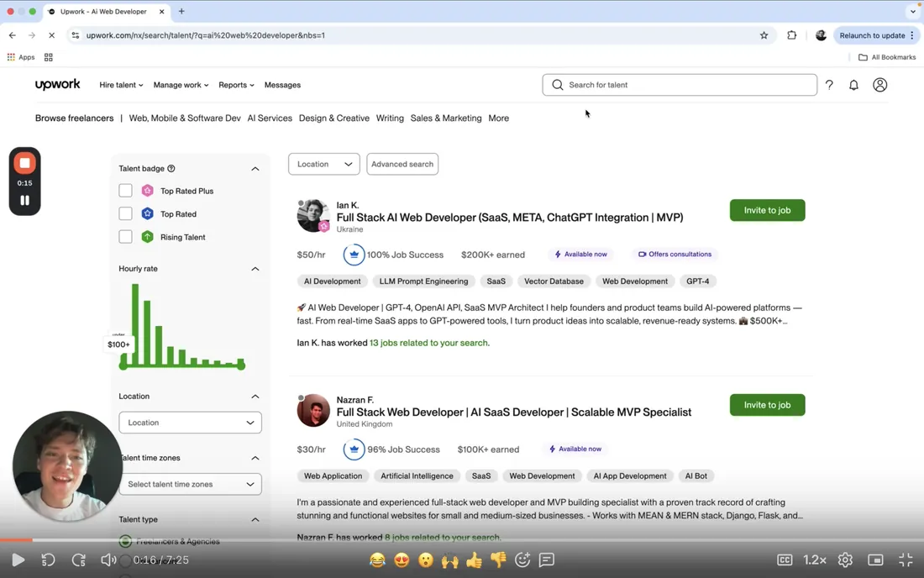Click the magnifier icon in talent search
The height and width of the screenshot is (578, 924).
click(x=558, y=85)
